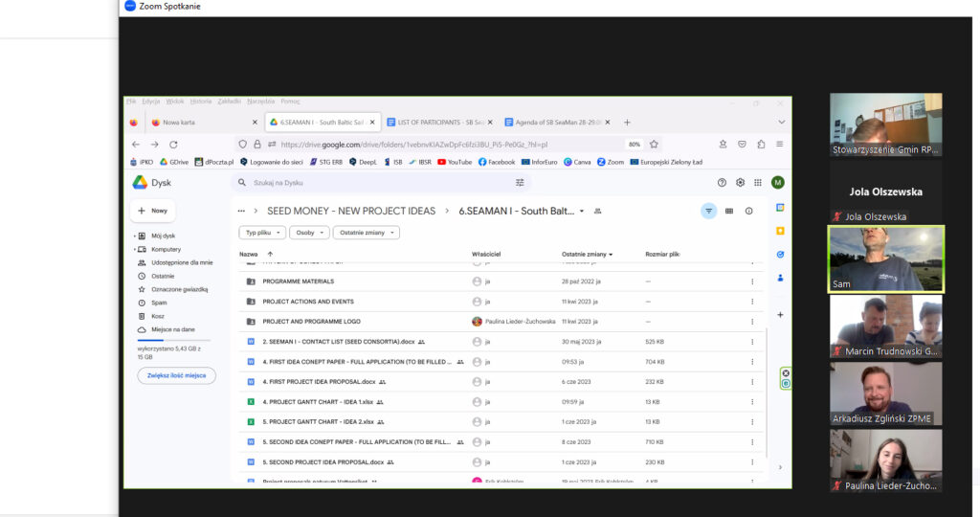Select Arkadiusz Zgliński video thumbnail
980x517 pixels.
coord(885,393)
